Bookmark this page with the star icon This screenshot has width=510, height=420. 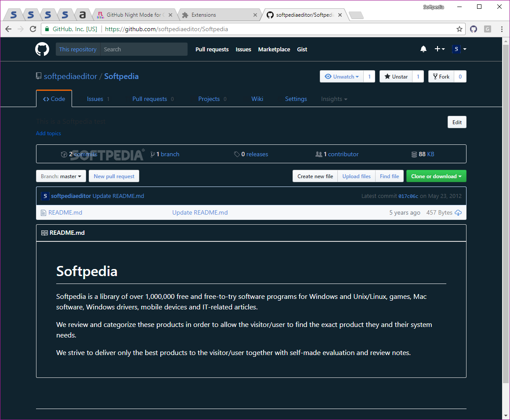tap(459, 29)
